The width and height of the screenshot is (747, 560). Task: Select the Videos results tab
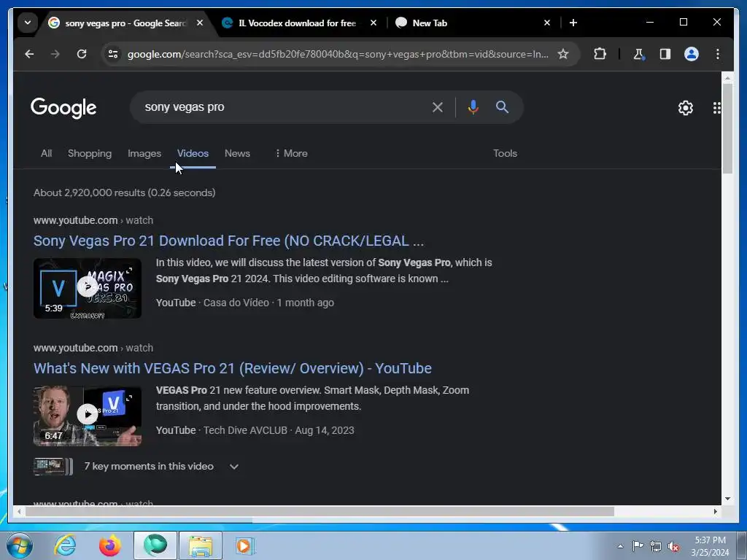pyautogui.click(x=193, y=153)
